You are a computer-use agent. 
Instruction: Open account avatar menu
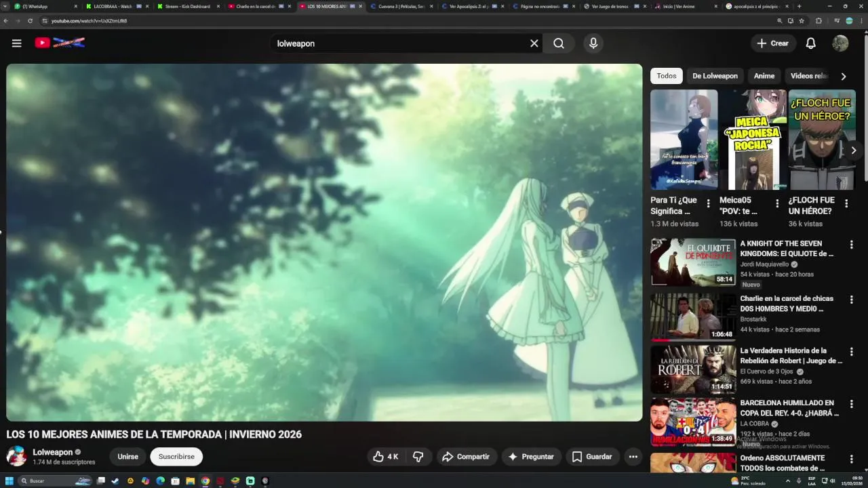840,43
